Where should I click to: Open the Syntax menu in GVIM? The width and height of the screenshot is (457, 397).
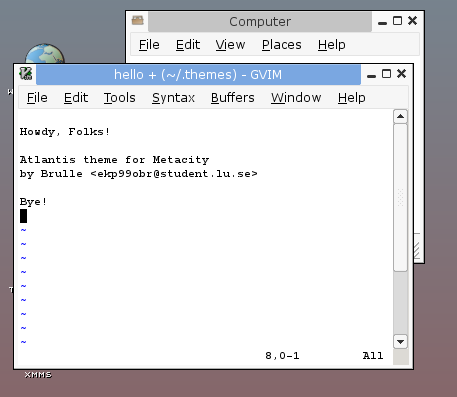(173, 98)
